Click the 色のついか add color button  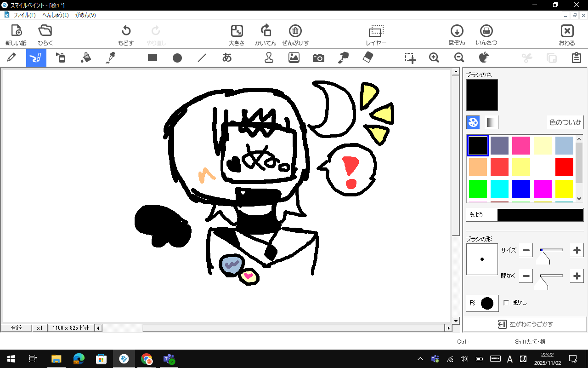tap(565, 122)
